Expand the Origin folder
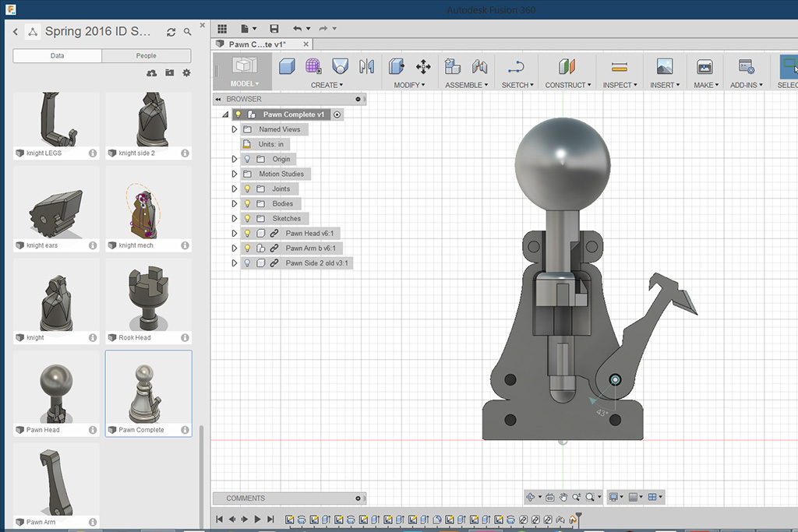The width and height of the screenshot is (798, 532). (x=234, y=159)
